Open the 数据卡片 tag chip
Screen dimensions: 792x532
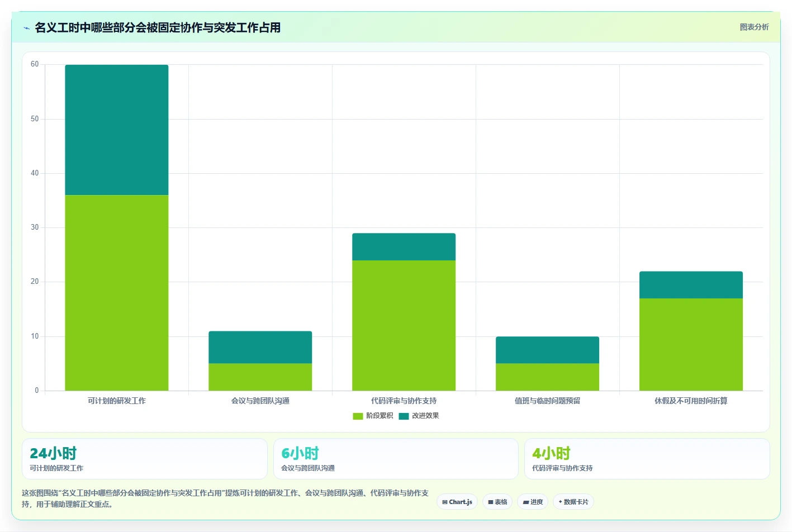coord(573,502)
